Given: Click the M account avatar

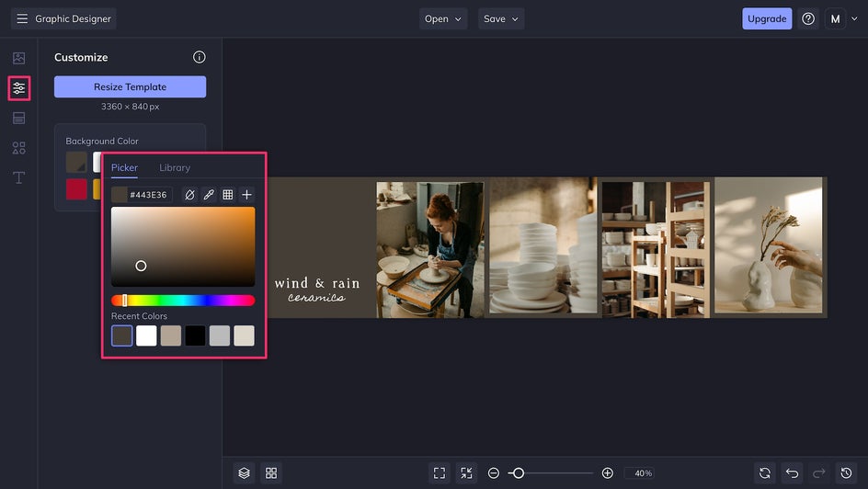Looking at the screenshot, I should [835, 18].
